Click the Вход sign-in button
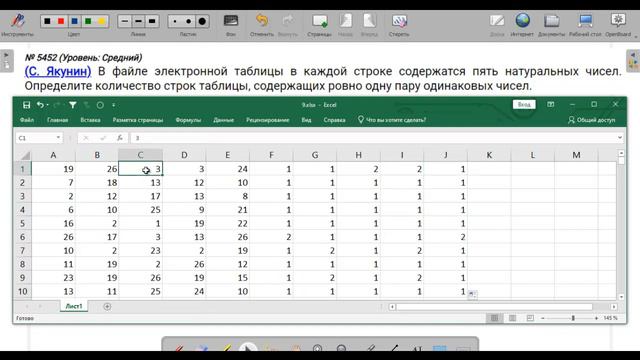This screenshot has width=640, height=360. [x=524, y=104]
